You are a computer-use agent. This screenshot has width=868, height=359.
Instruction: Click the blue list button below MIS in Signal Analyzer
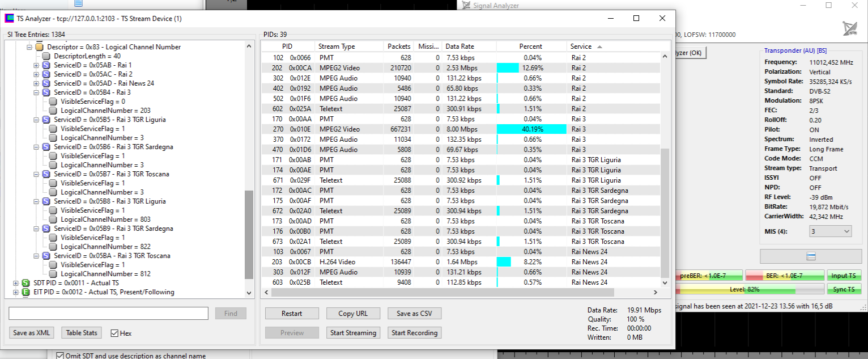coord(811,256)
